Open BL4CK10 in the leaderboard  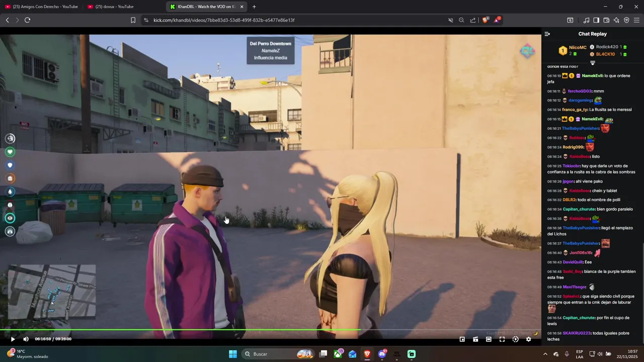605,54
